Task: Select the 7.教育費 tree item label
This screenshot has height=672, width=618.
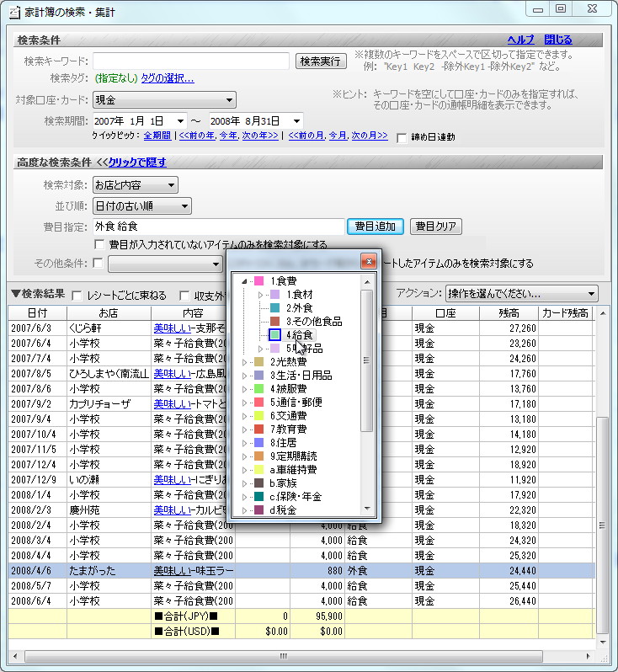Action: (288, 429)
